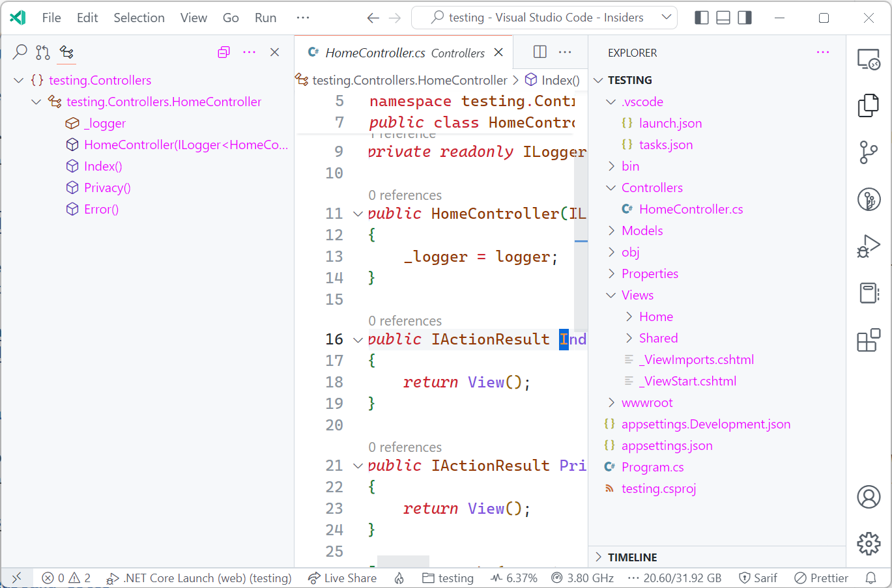Click Split Editor Right icon
Image resolution: width=892 pixels, height=588 pixels.
pos(540,52)
